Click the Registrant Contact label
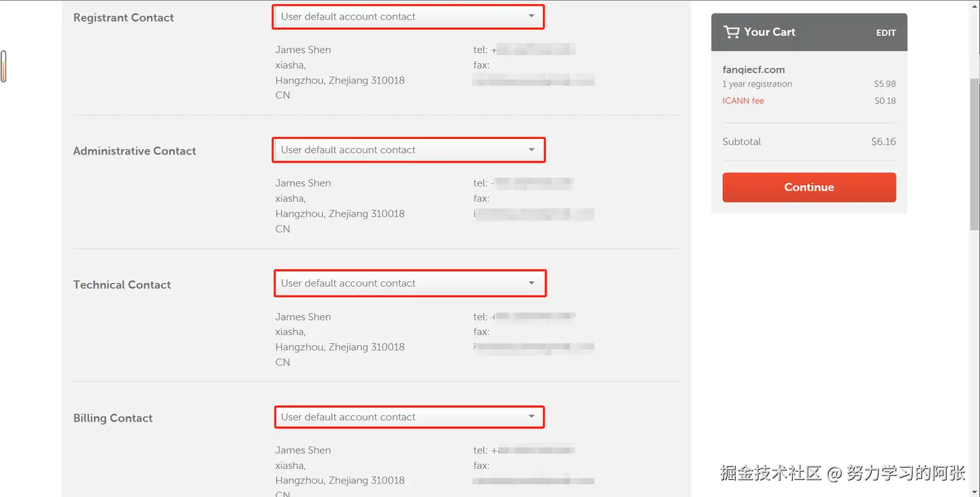The width and height of the screenshot is (980, 497). [x=123, y=18]
